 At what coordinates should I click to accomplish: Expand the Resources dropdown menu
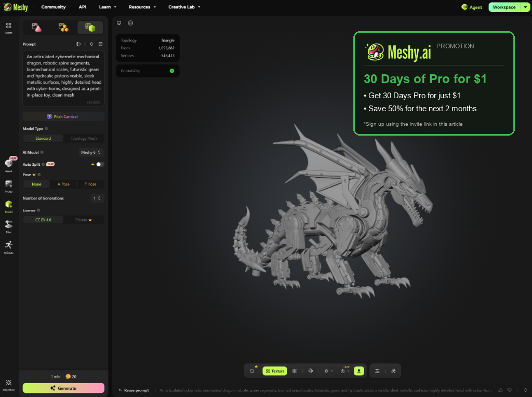[142, 7]
